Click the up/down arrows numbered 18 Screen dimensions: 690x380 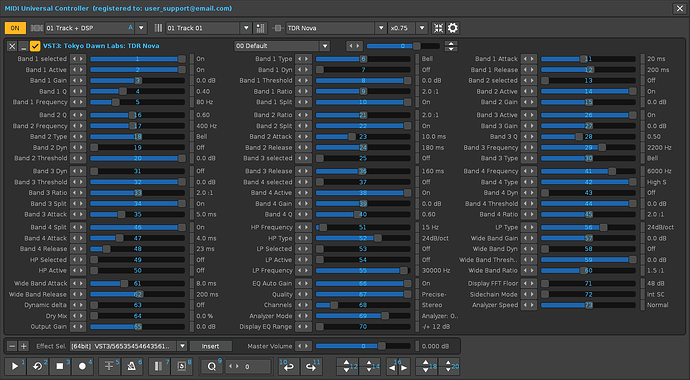coord(426,366)
